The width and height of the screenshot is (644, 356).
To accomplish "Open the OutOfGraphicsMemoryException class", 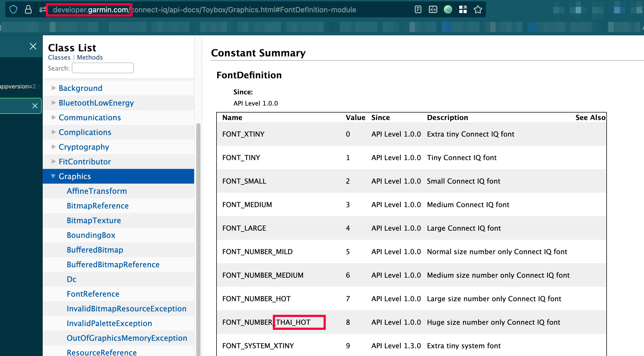I will 127,338.
